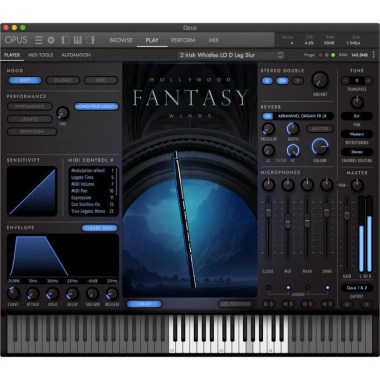Toggle the right panel layout icon
Screen dimensions: 380x380
point(90,40)
